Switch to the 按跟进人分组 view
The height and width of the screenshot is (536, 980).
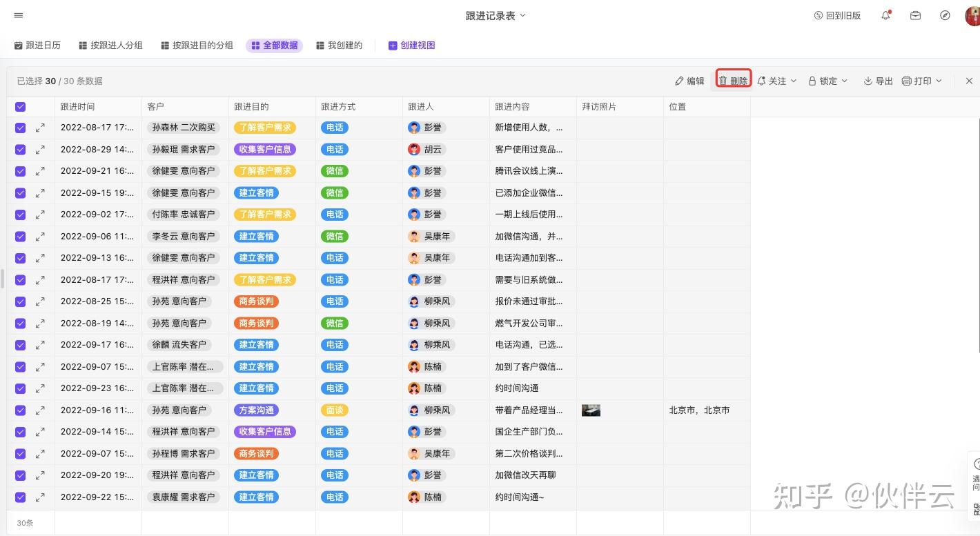(x=110, y=46)
